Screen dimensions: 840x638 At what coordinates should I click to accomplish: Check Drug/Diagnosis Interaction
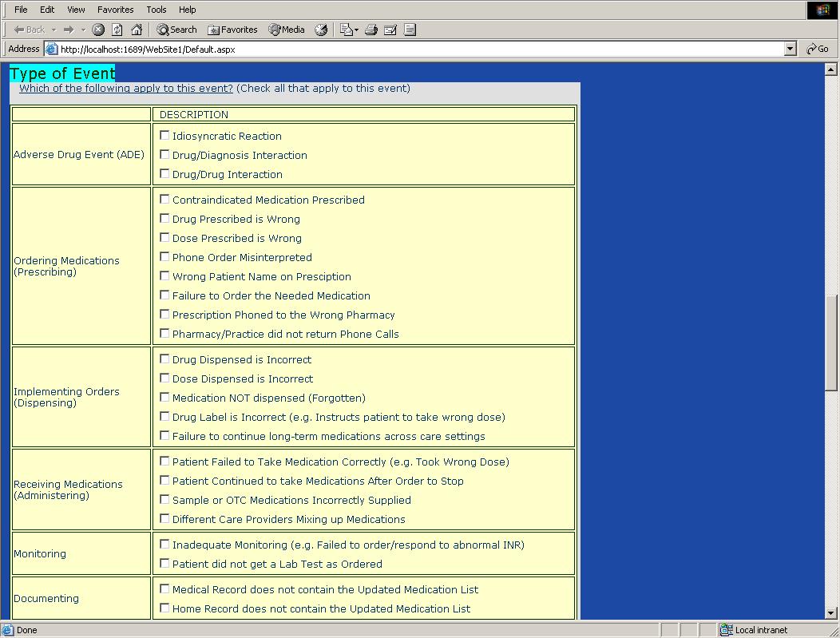coord(164,155)
